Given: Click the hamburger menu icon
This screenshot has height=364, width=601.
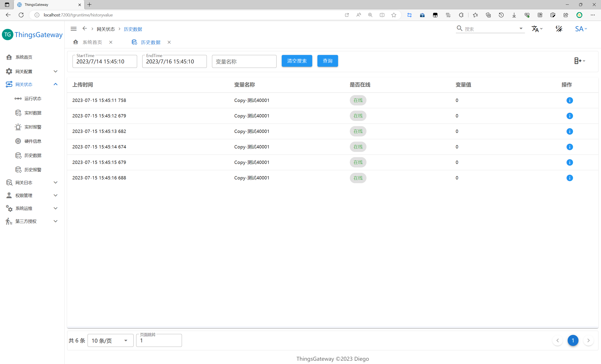Looking at the screenshot, I should (x=73, y=29).
